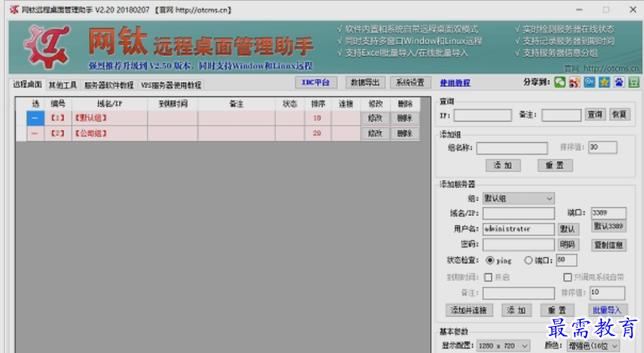
Task: Select the ping status check radio
Action: coord(489,260)
